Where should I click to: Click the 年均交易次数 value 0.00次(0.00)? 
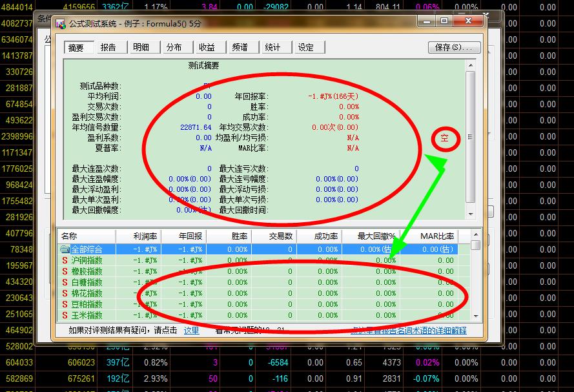(335, 127)
